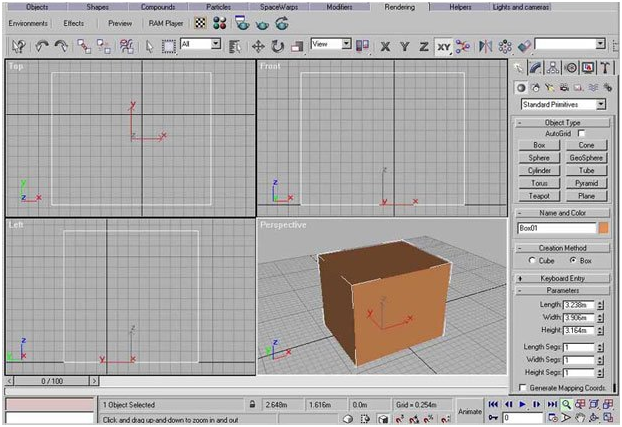Click the Quick Render teapot icon
This screenshot has height=427, width=622.
(x=262, y=24)
